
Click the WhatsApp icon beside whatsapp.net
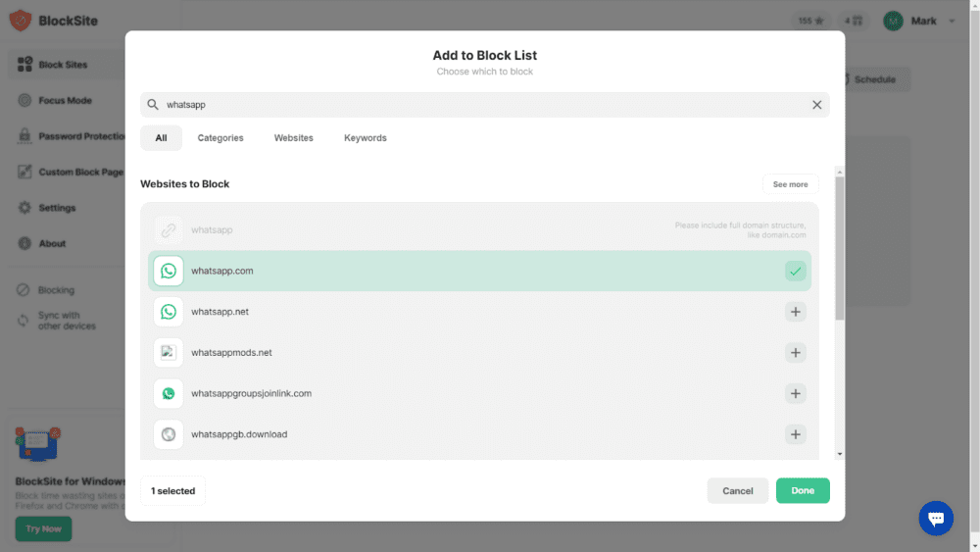pyautogui.click(x=169, y=312)
